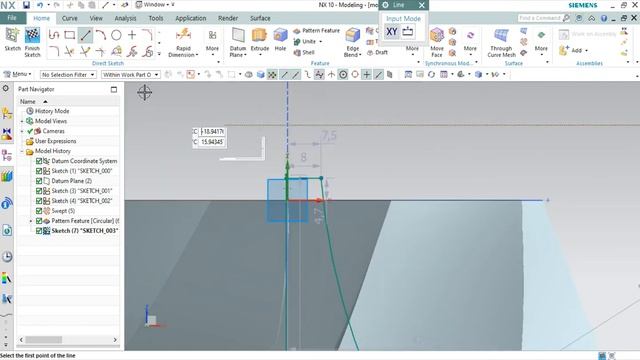Image resolution: width=640 pixels, height=360 pixels.
Task: Toggle Sketch (3) SKETCH_001 checkbox
Action: (39, 191)
